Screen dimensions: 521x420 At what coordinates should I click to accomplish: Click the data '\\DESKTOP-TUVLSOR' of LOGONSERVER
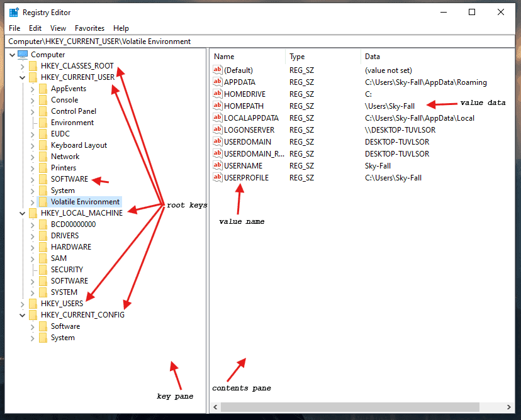(x=400, y=130)
